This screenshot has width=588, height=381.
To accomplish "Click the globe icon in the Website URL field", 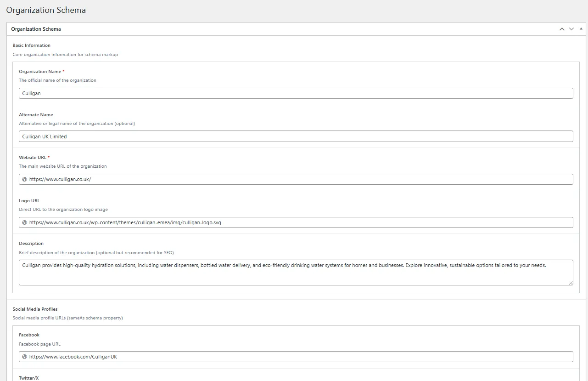I will 24,179.
